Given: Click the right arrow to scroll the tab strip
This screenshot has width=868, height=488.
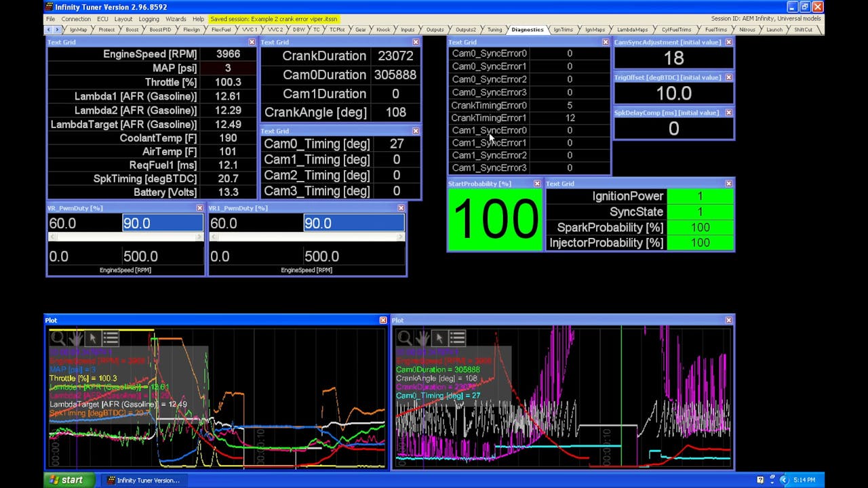Looking at the screenshot, I should pyautogui.click(x=57, y=29).
